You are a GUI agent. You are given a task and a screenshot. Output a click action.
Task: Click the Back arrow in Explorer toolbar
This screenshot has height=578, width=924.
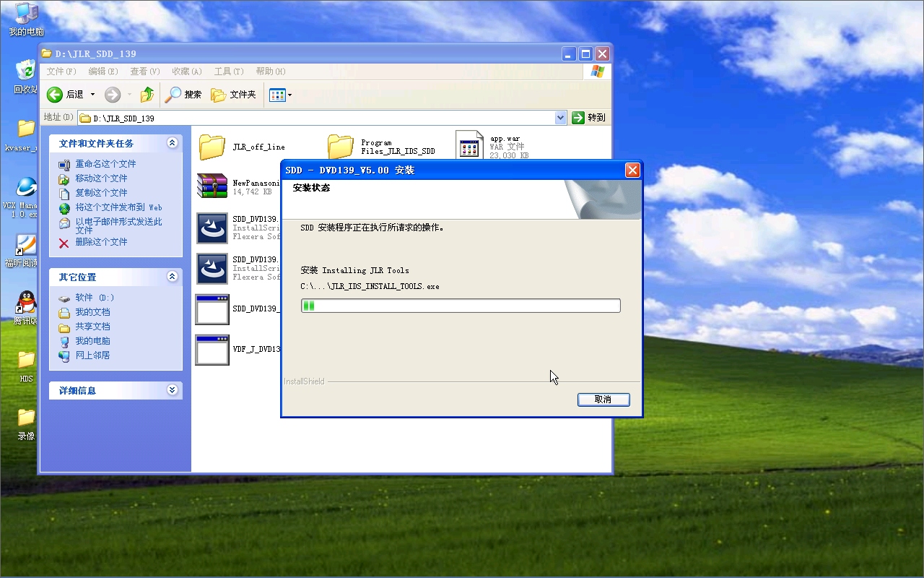[55, 95]
